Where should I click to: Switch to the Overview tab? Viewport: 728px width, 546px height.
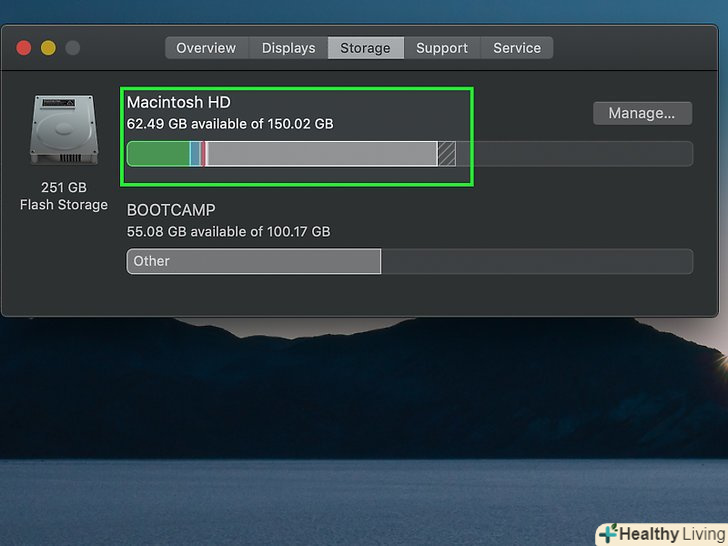(x=207, y=48)
